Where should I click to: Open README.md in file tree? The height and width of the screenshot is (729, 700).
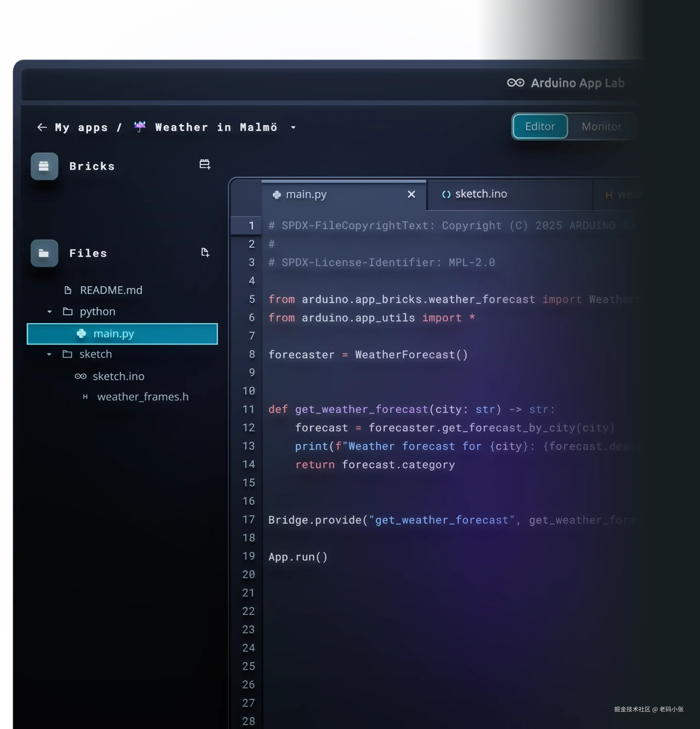111,290
